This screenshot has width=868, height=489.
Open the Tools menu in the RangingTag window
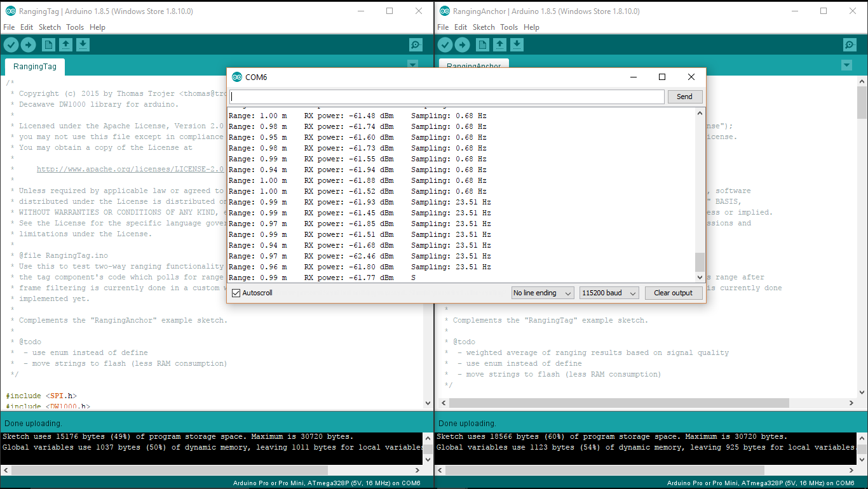coord(75,27)
